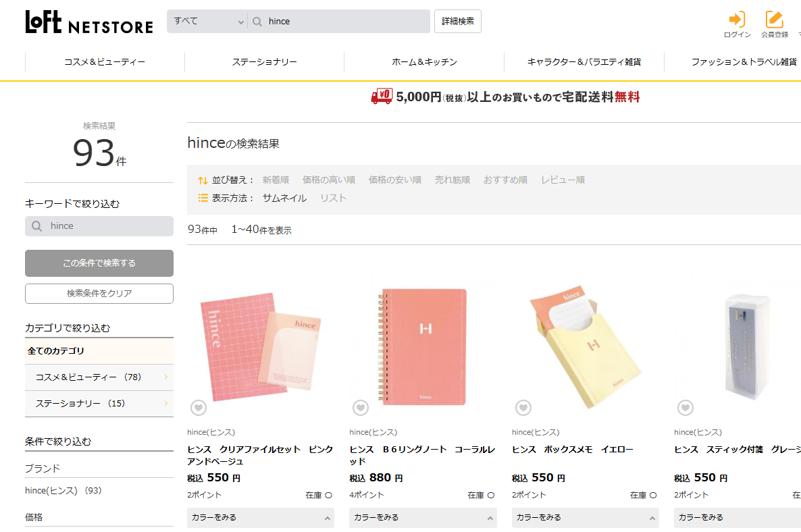Favorite the B6リングノート with its heart icon

click(x=361, y=407)
